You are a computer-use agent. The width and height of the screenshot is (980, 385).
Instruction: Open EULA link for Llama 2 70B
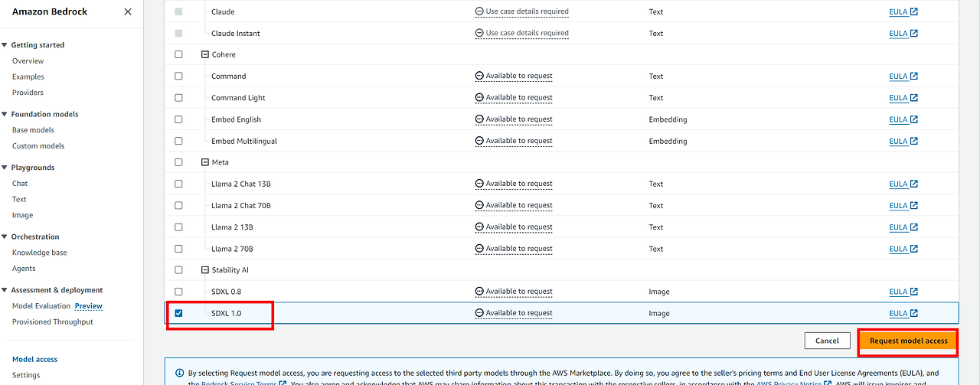point(903,249)
